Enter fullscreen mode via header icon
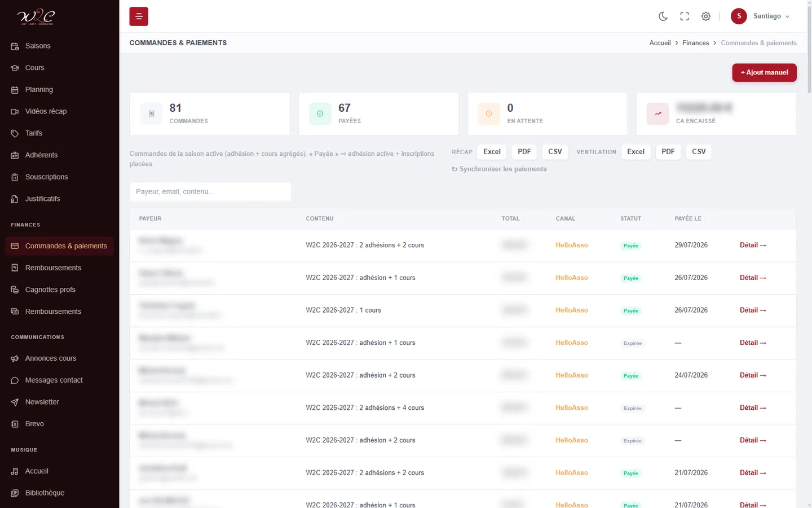This screenshot has width=812, height=508. point(685,16)
